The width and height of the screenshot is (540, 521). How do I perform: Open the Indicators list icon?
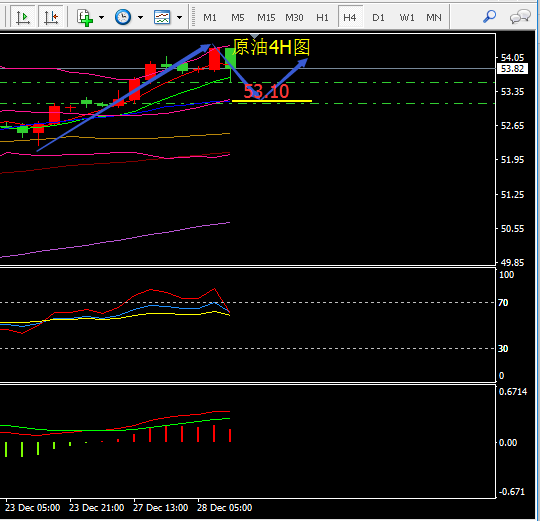[85, 17]
